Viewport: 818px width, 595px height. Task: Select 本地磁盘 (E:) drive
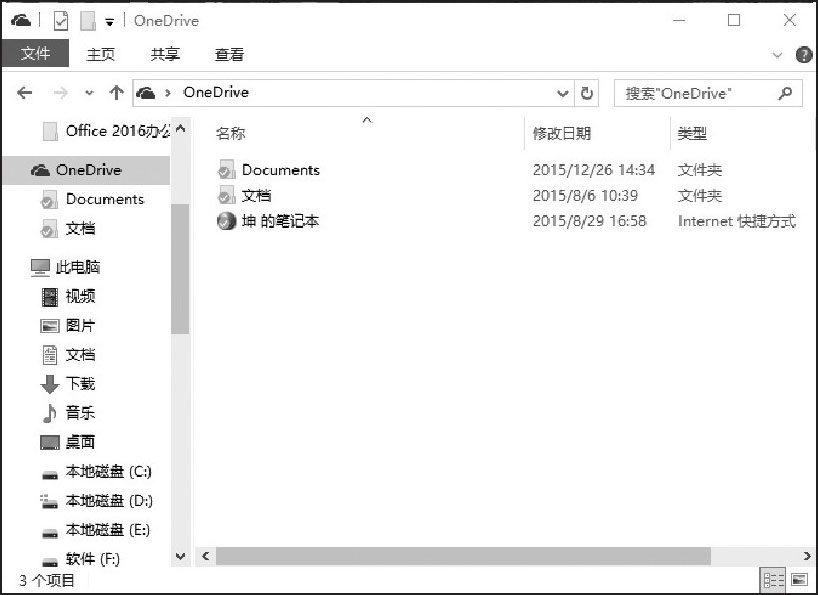pos(97,530)
